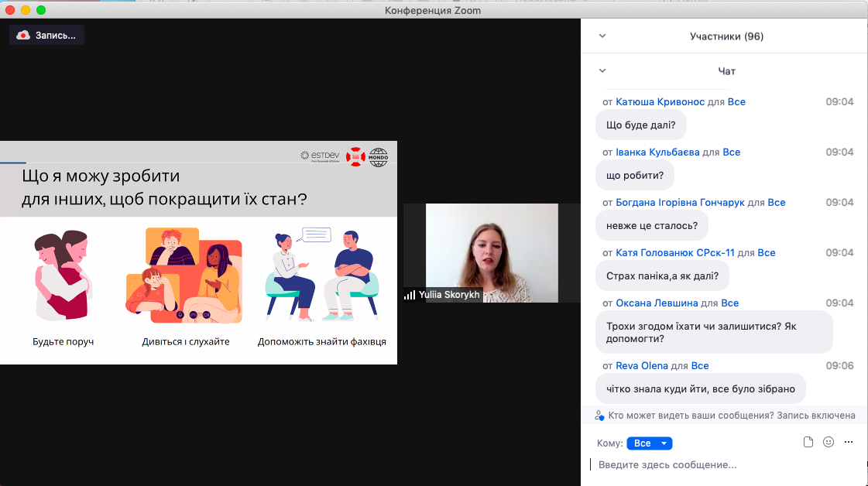Click the chat message input field

[x=720, y=465]
